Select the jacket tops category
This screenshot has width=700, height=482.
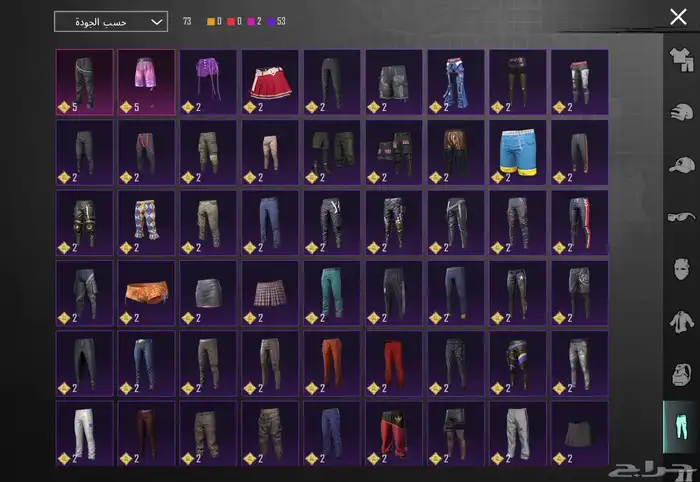(x=680, y=321)
